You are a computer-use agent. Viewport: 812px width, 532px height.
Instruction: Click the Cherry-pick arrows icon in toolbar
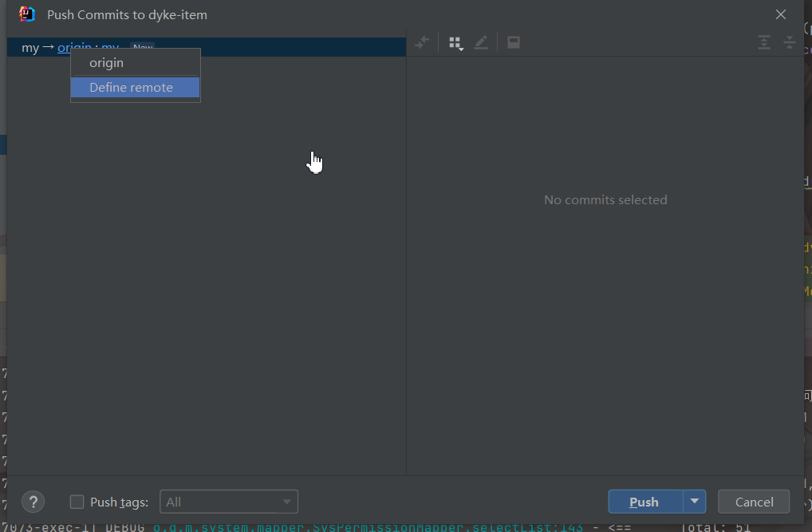click(x=423, y=43)
